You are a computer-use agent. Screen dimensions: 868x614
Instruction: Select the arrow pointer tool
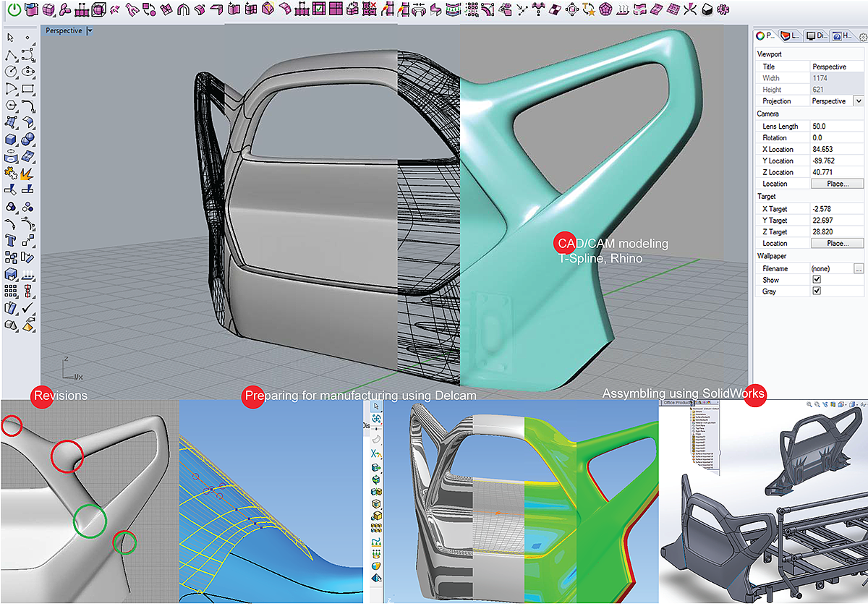11,38
